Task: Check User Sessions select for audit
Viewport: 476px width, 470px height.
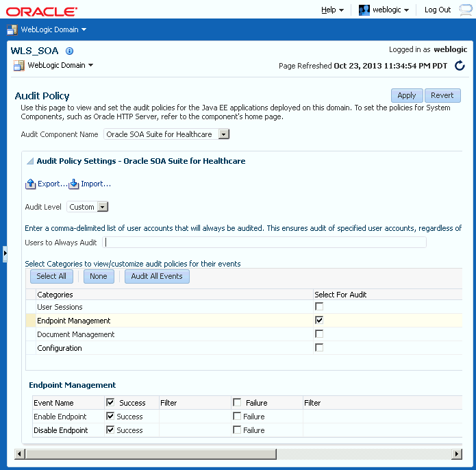Action: (319, 307)
